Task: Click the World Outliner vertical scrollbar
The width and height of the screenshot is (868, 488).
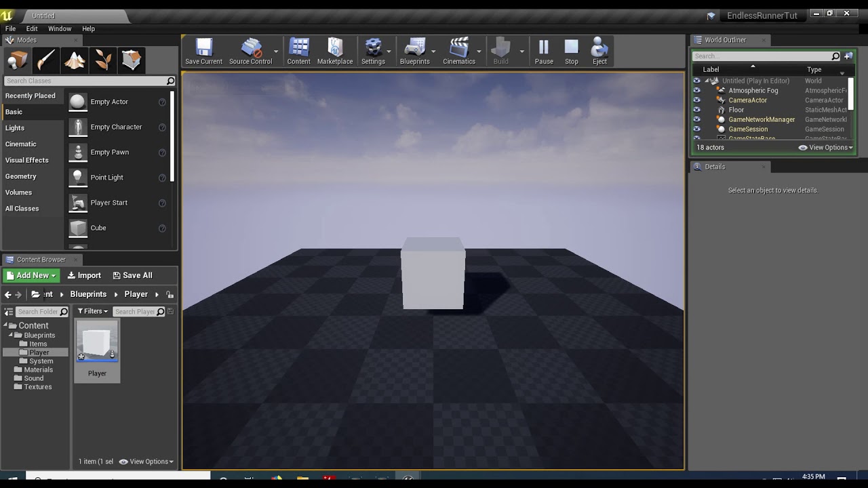Action: 851,94
